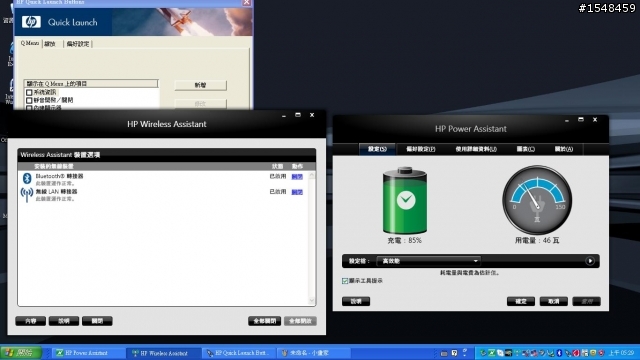Switch to HP Wireless Assistant taskbar button
This screenshot has height=360, width=640.
(163, 353)
